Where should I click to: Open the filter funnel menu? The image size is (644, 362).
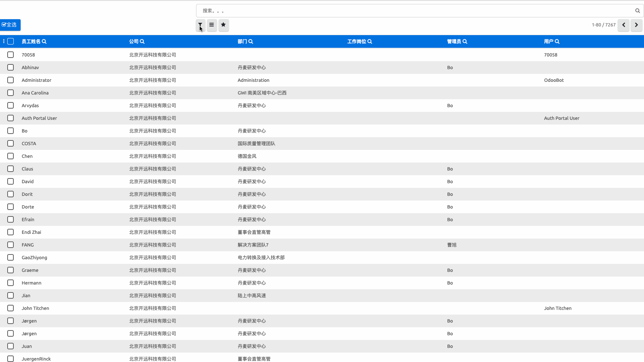200,25
